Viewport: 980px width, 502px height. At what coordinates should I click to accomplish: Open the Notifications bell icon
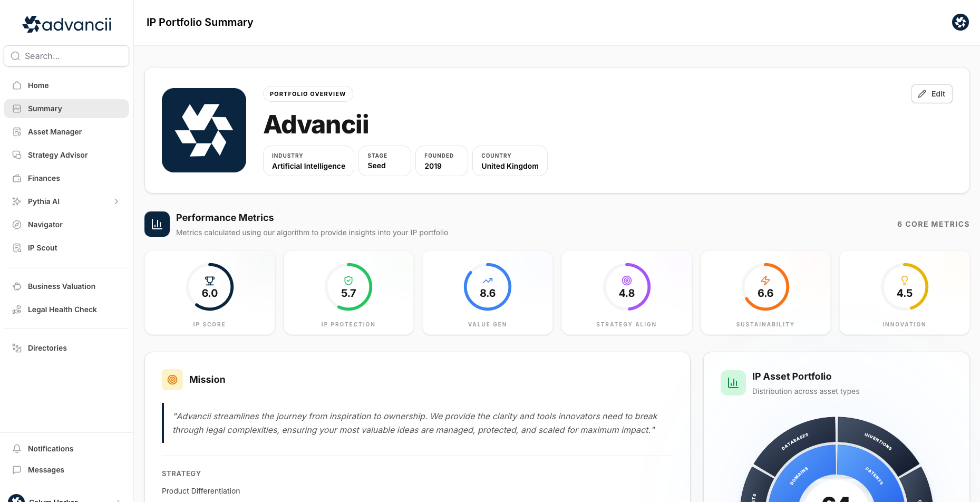coord(17,448)
